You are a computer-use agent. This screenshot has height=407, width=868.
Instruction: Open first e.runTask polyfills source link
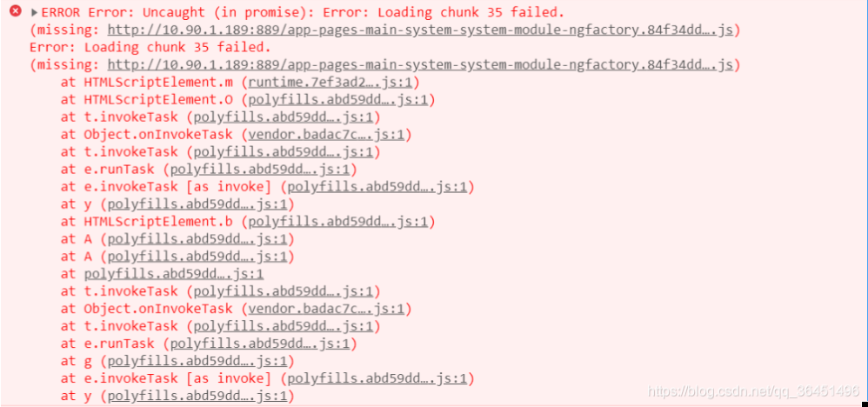coord(260,170)
